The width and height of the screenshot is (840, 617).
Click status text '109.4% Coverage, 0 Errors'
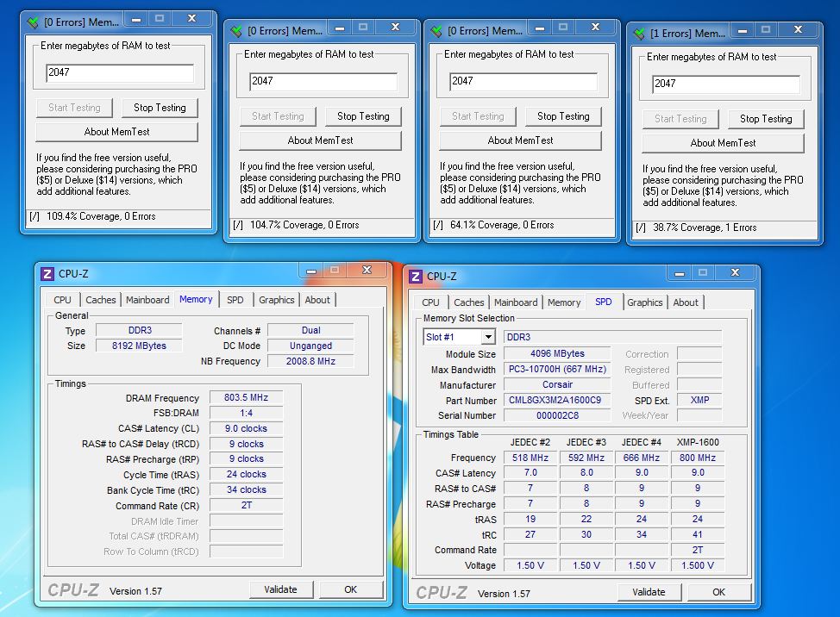pyautogui.click(x=101, y=216)
